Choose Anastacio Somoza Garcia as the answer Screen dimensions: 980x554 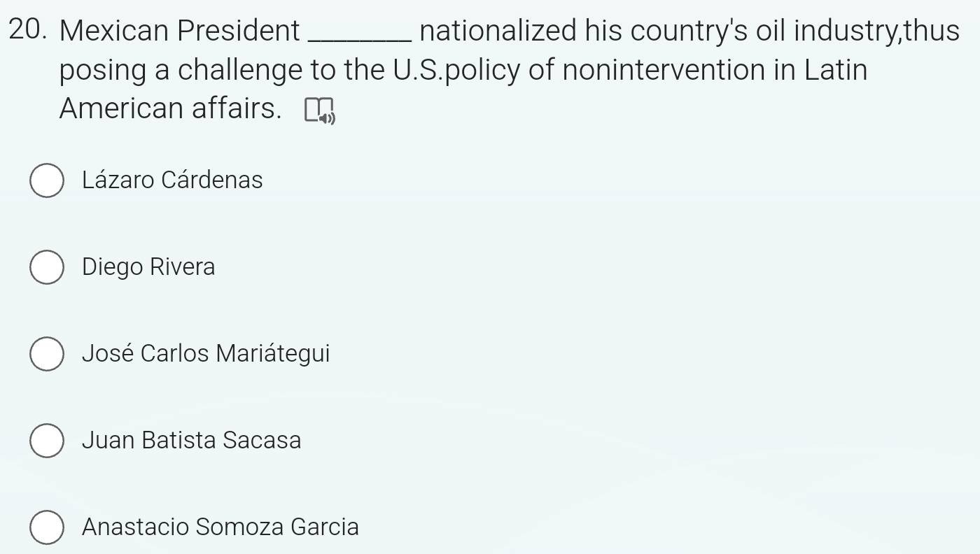[46, 528]
